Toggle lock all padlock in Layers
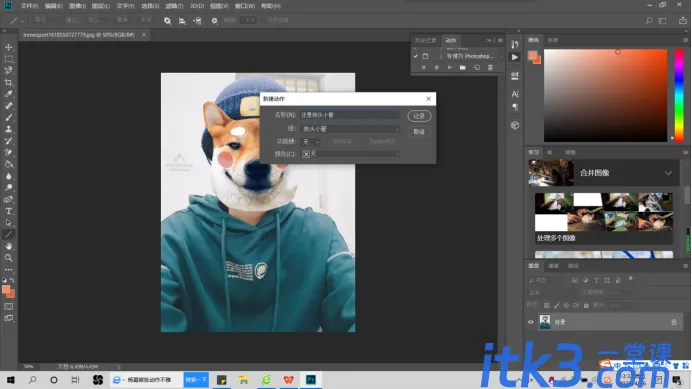Viewport: 692px width, 389px height. pyautogui.click(x=586, y=305)
